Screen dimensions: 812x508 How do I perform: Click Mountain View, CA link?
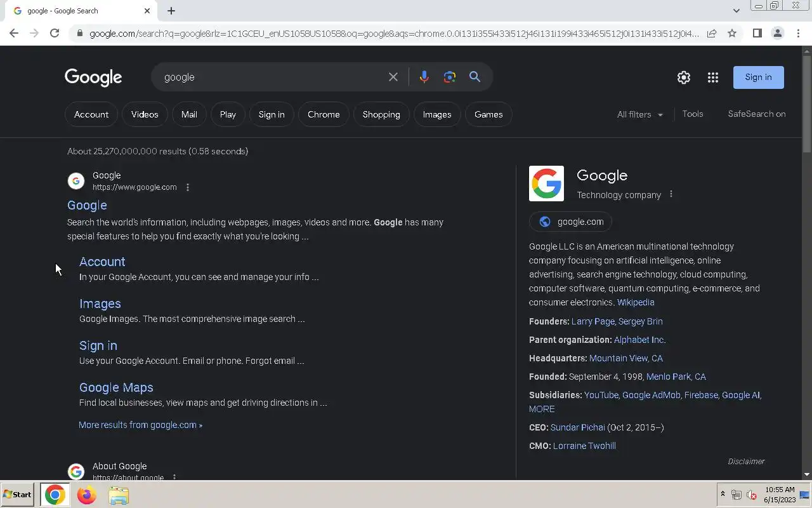click(626, 358)
